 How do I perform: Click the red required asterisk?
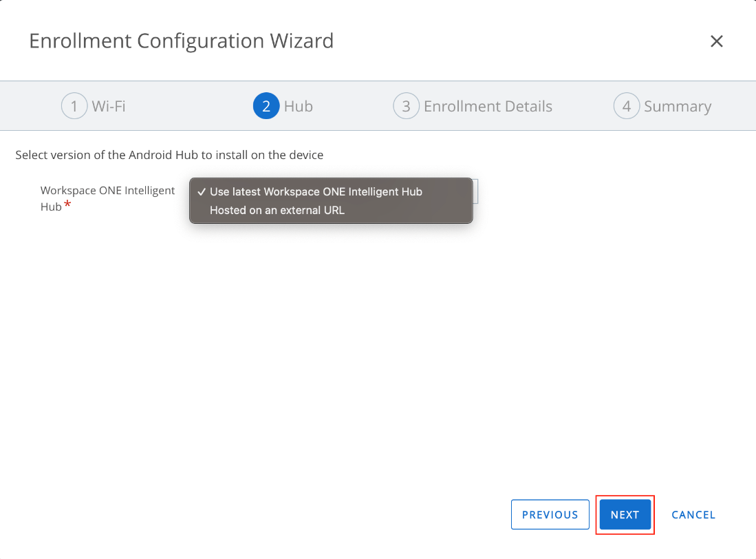pyautogui.click(x=67, y=205)
